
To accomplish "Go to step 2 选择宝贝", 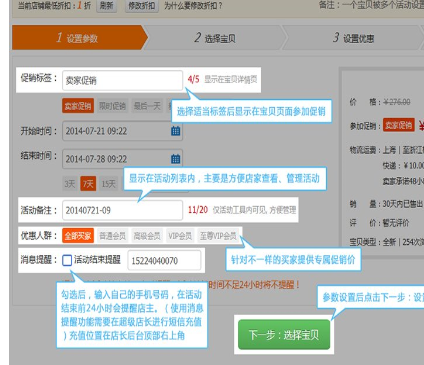I will point(215,38).
